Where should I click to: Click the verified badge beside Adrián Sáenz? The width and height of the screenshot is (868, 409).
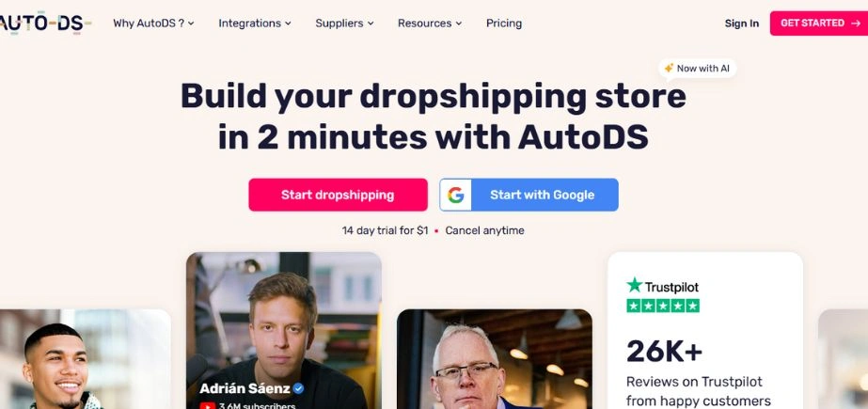coord(298,388)
